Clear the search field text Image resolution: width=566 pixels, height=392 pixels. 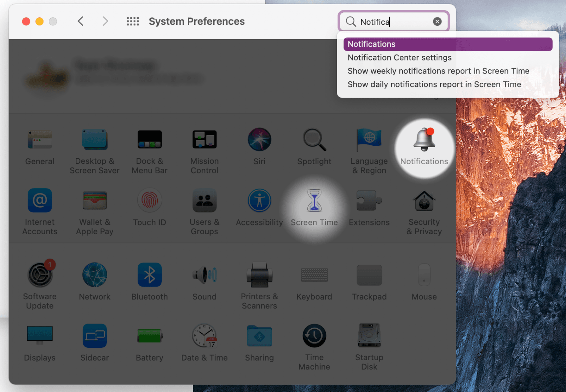437,22
